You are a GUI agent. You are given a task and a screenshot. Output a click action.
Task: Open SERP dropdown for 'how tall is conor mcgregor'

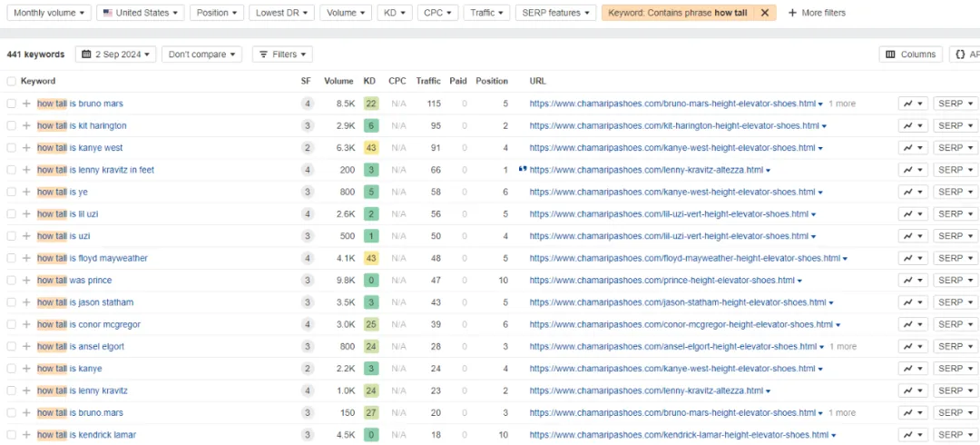point(955,324)
